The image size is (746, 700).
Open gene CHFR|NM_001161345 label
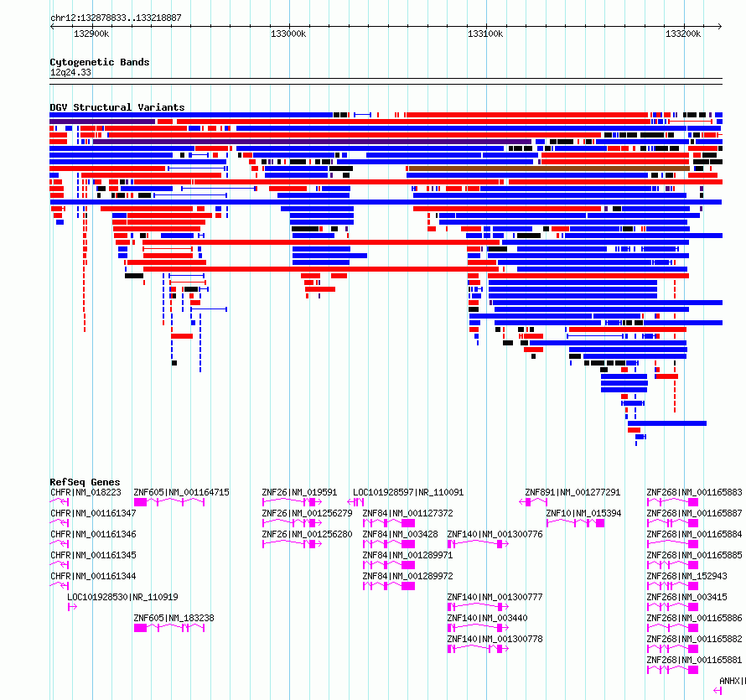click(x=93, y=555)
